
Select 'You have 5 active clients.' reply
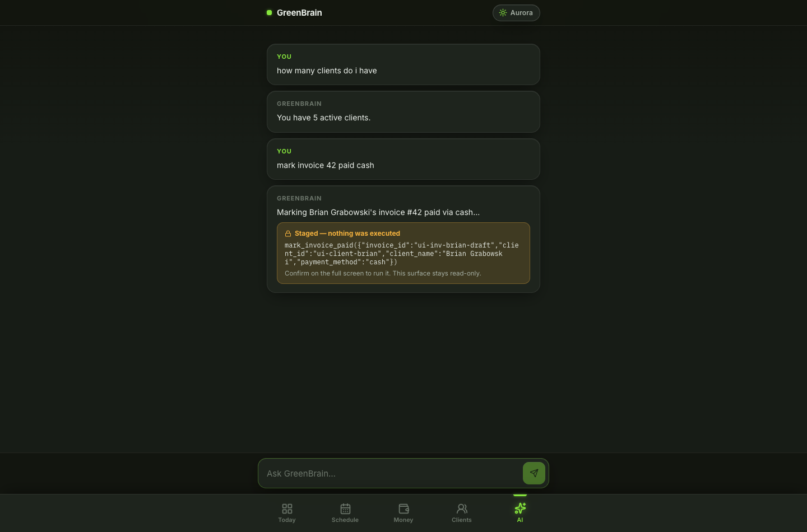[324, 118]
